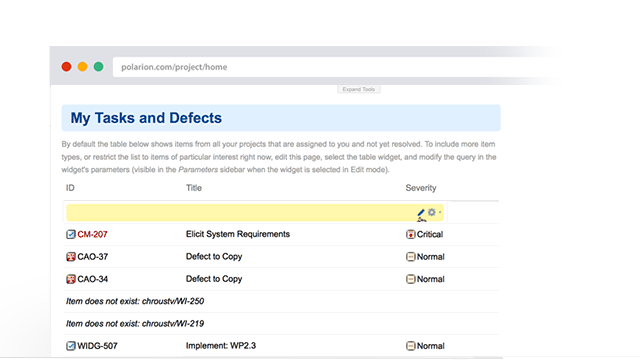Click the Severity column header
640x360 pixels.
click(x=421, y=188)
